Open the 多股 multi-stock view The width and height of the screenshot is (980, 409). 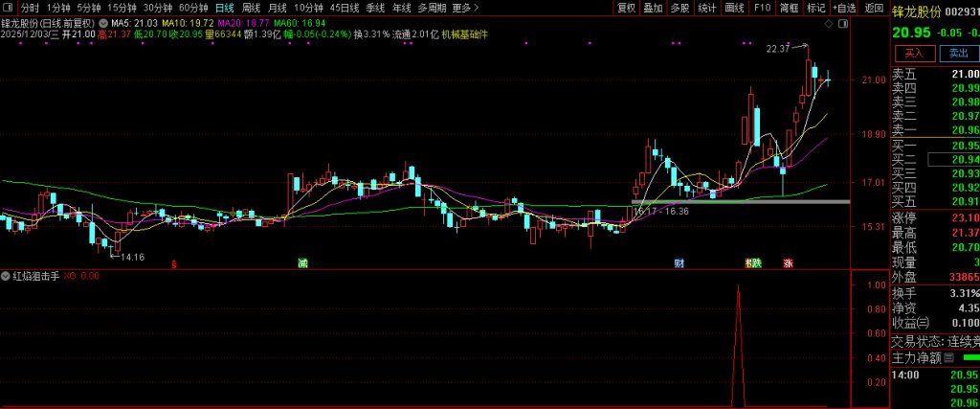click(680, 8)
